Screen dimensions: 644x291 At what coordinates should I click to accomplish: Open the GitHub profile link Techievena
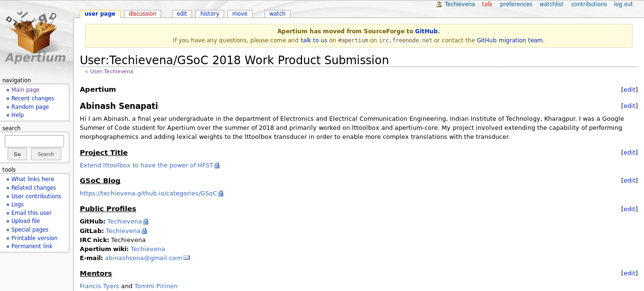click(x=124, y=222)
